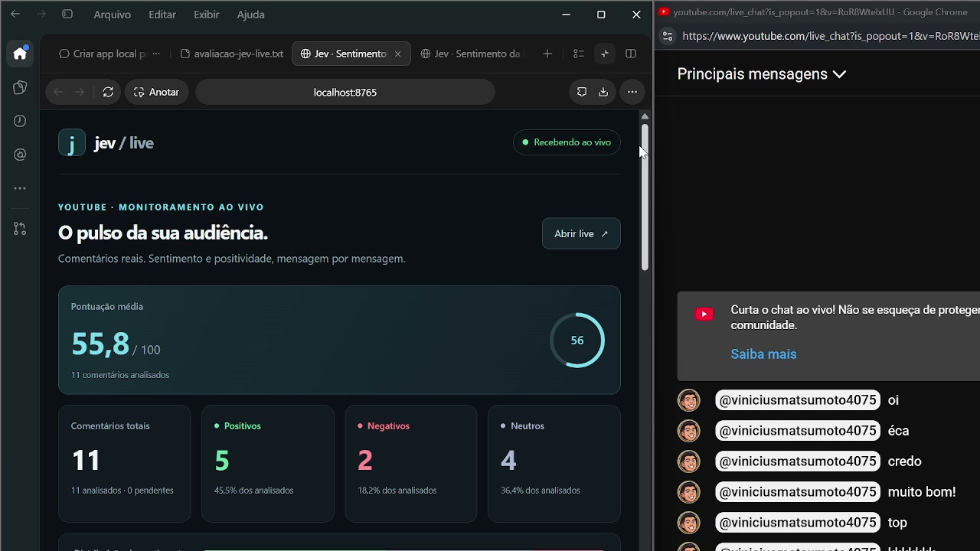Screen dimensions: 980x551
Task: Reload the localhost:8765 preview page
Action: [108, 92]
